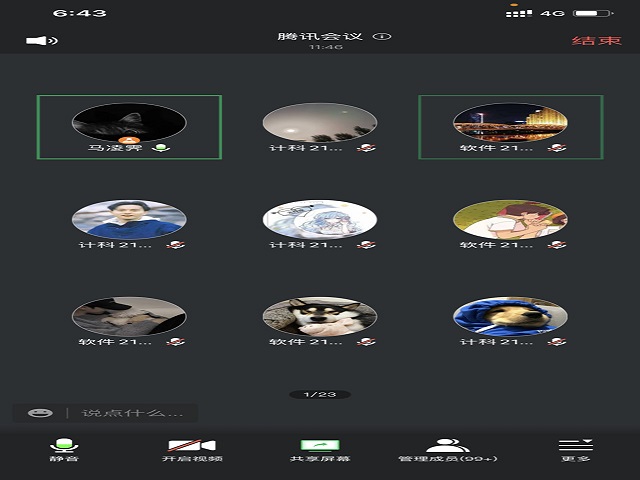
Task: Tap the muted mic icon under skyline avatar
Action: (x=558, y=148)
